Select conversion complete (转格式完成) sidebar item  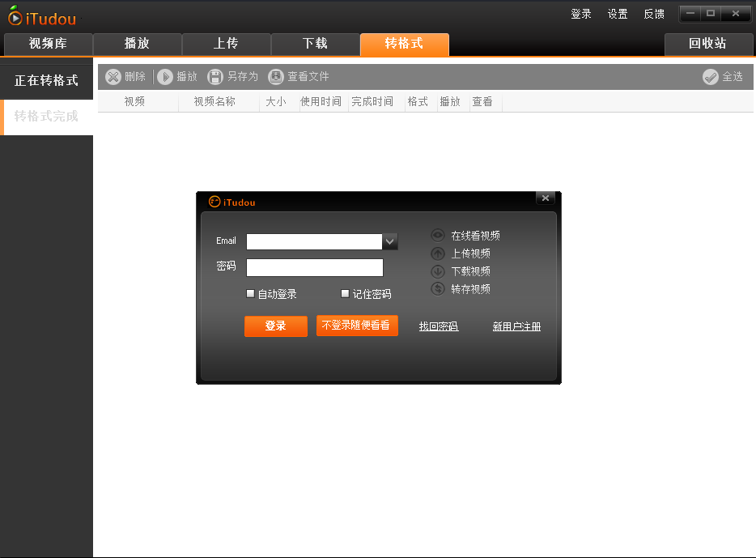(x=46, y=117)
